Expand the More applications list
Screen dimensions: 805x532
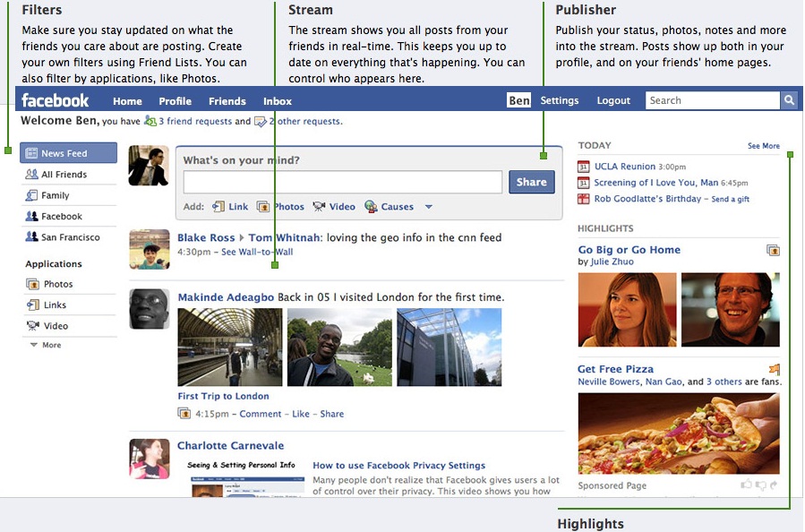45,345
